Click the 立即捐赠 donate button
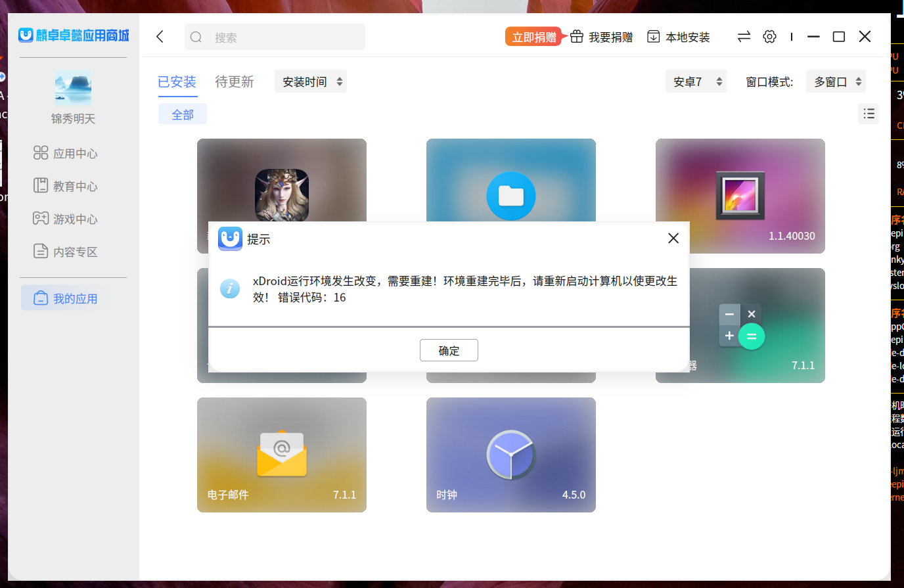This screenshot has height=588, width=904. coord(533,37)
